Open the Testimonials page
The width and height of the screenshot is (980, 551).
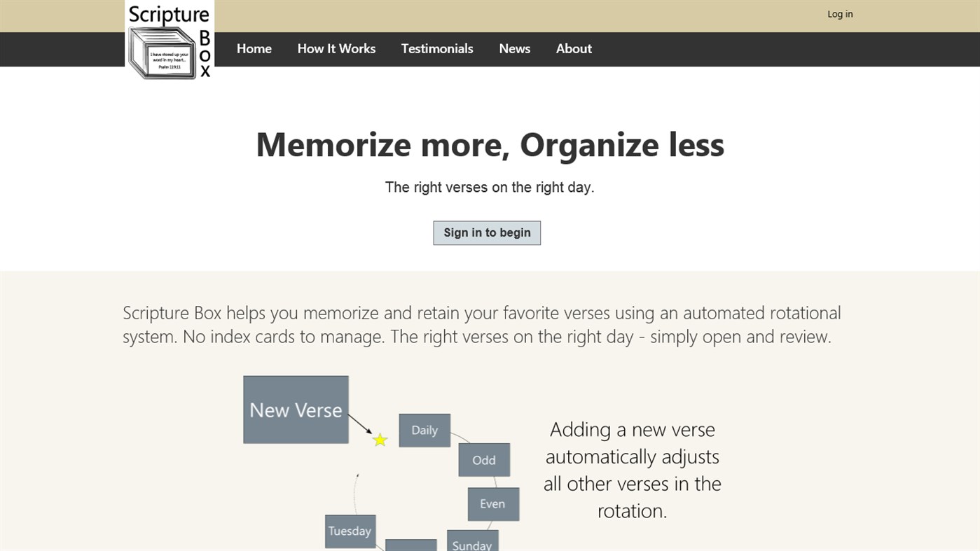point(437,49)
